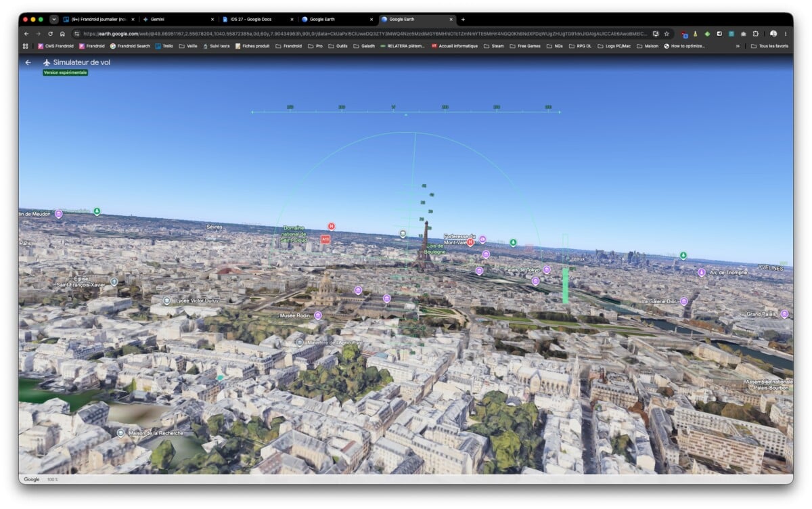Expand the Logs PC/Mac bookmarks folder
Screen dimensions: 812x509
pyautogui.click(x=614, y=46)
